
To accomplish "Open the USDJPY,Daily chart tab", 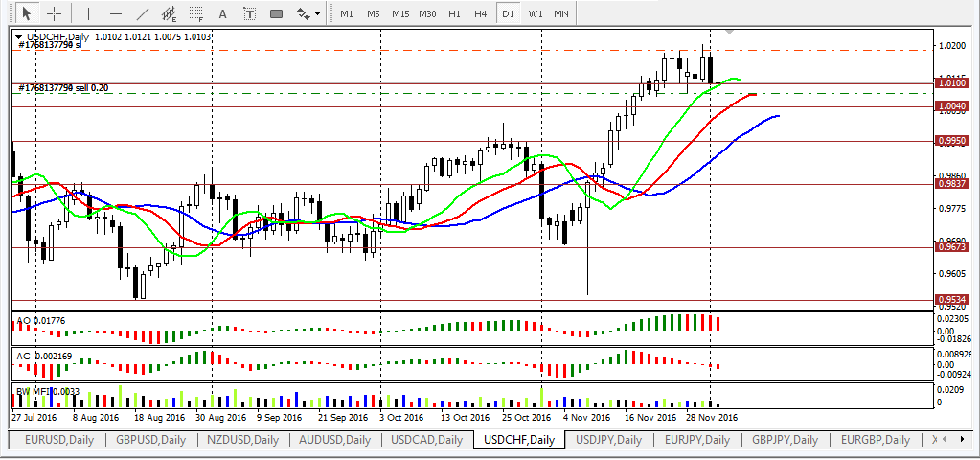I will [608, 440].
